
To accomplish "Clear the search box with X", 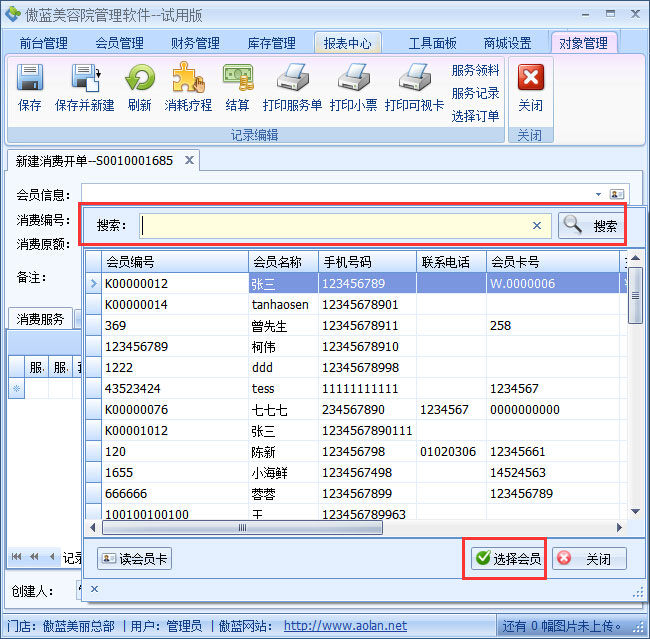I will [x=536, y=226].
